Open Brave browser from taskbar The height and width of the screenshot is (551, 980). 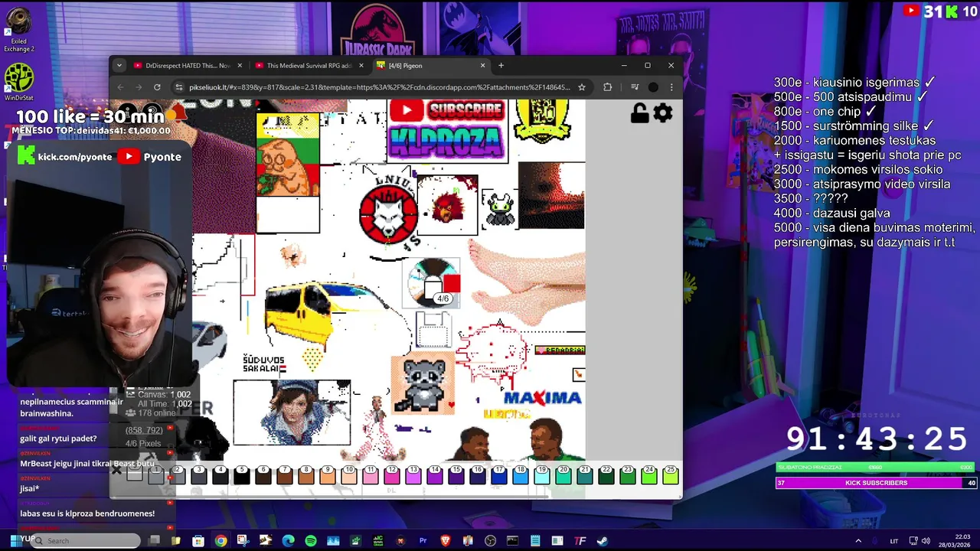point(445,541)
